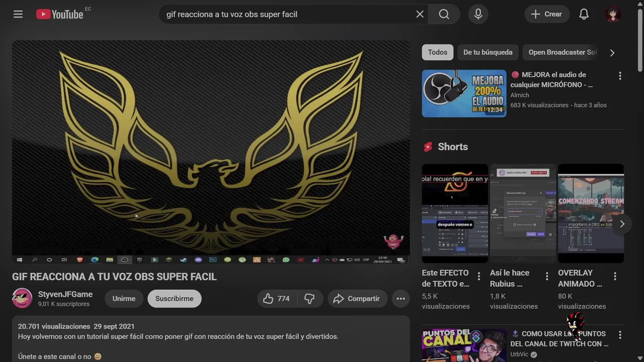This screenshot has height=362, width=644.
Task: Dislike the video
Action: point(309,299)
